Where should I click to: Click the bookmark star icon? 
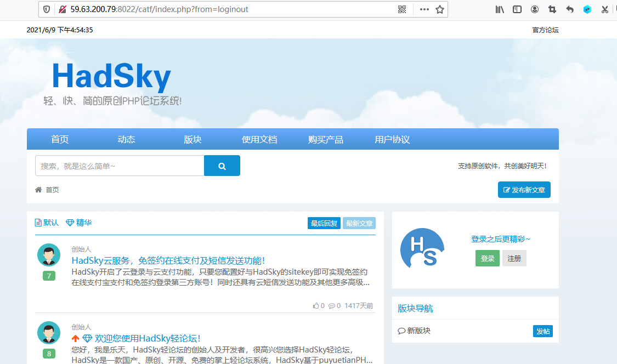click(x=439, y=9)
